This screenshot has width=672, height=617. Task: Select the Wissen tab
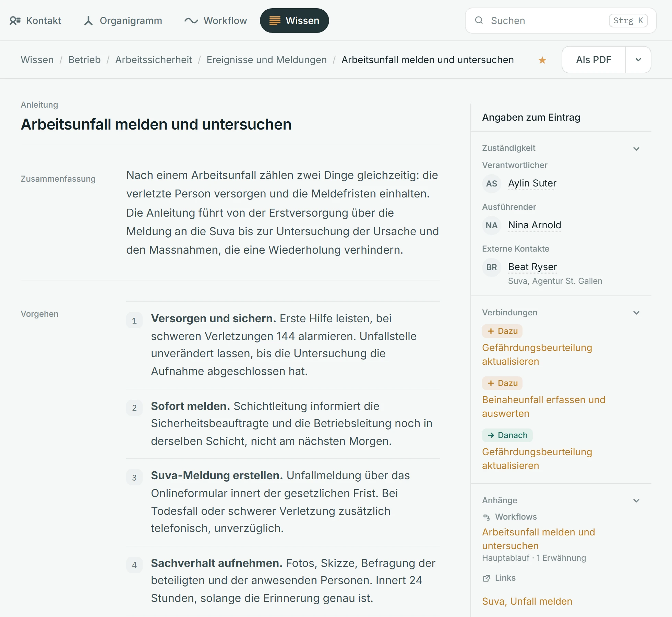pyautogui.click(x=294, y=21)
